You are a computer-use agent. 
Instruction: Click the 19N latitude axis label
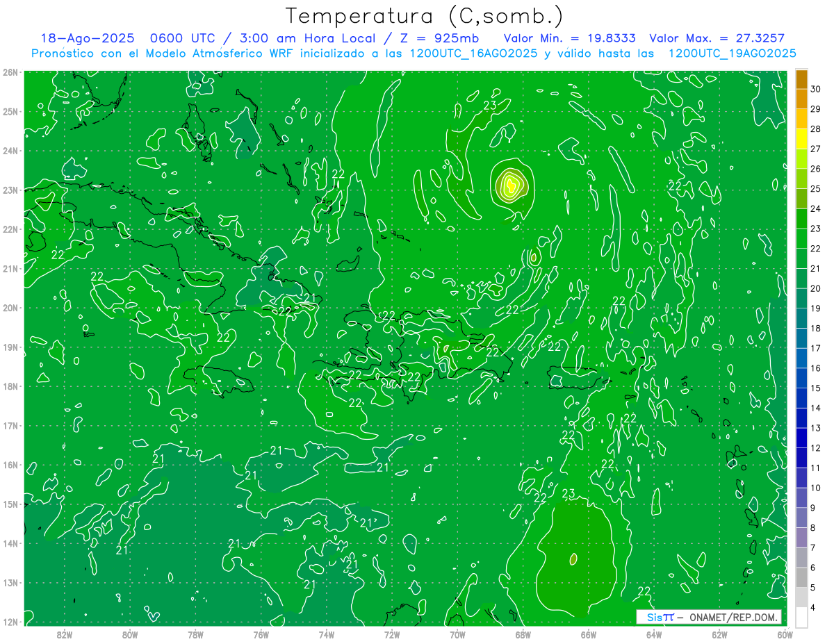click(10, 347)
